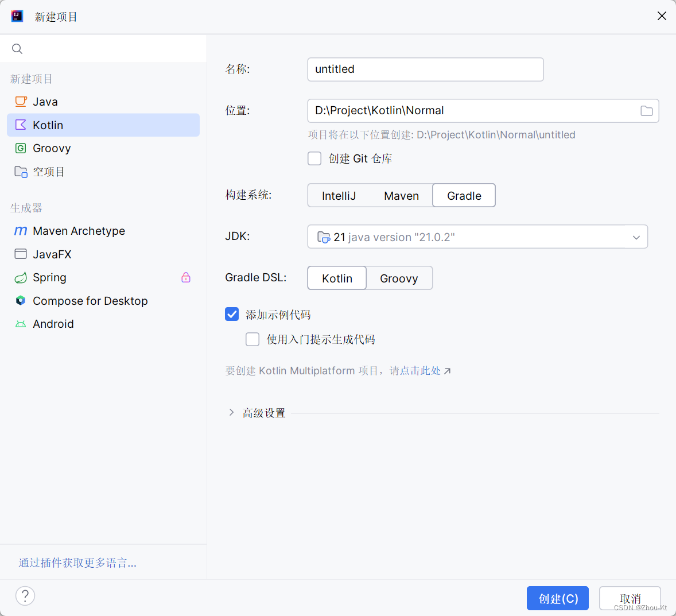Select Groovy as Gradle DSL
Screen dimensions: 676x616
[x=399, y=278]
